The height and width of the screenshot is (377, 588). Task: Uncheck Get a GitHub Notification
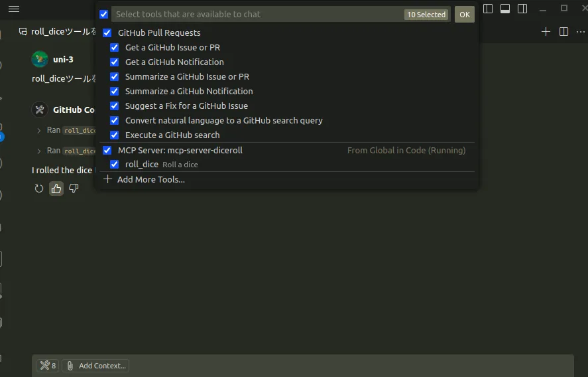coord(115,62)
